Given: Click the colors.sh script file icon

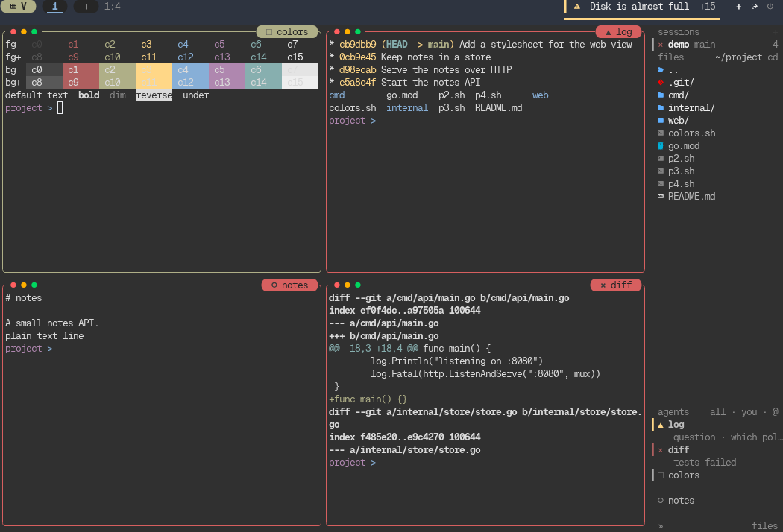Looking at the screenshot, I should [660, 133].
